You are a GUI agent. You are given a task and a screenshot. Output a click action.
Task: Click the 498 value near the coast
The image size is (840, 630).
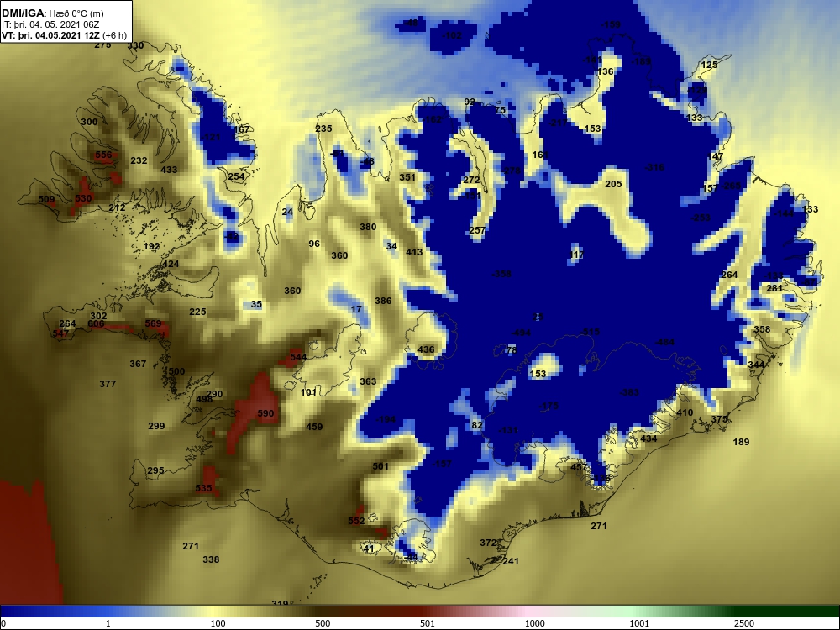[204, 400]
